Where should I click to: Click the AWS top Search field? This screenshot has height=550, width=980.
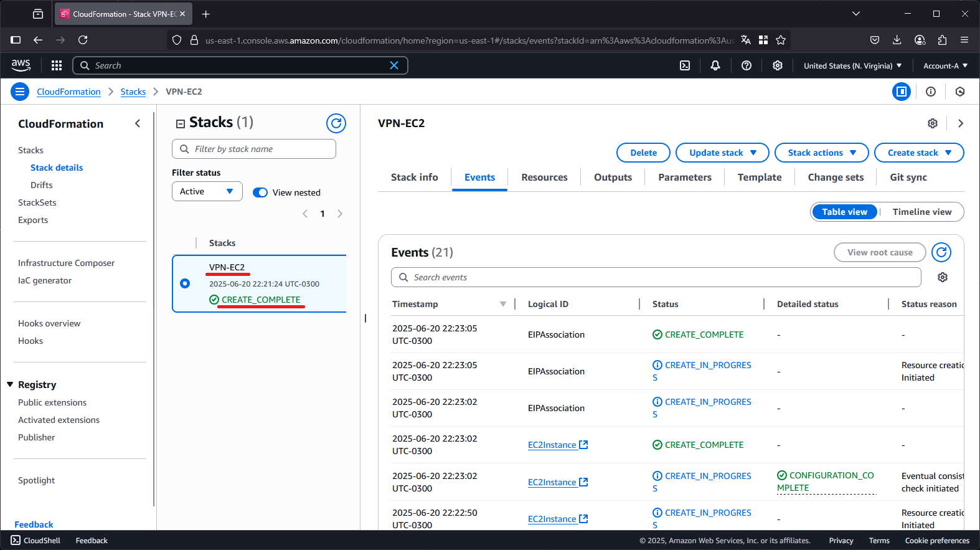(240, 65)
